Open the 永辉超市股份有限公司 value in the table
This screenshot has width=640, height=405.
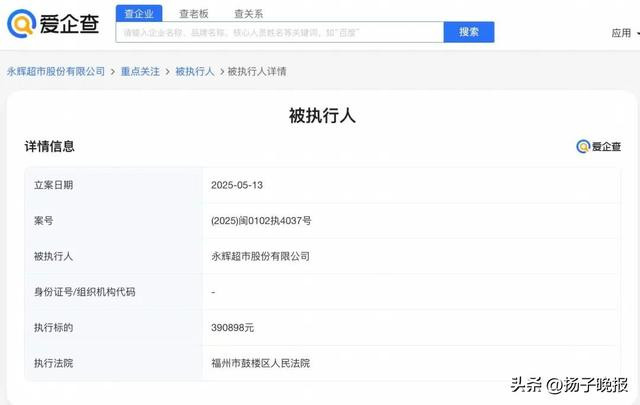(260, 256)
